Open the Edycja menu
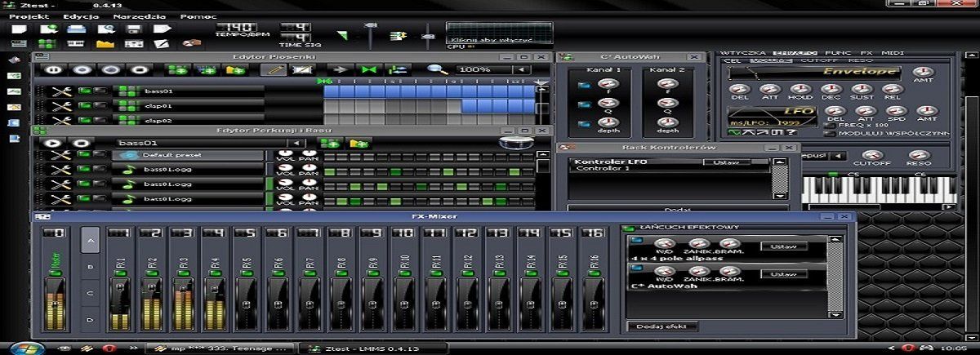The height and width of the screenshot is (355, 980). pos(81,16)
